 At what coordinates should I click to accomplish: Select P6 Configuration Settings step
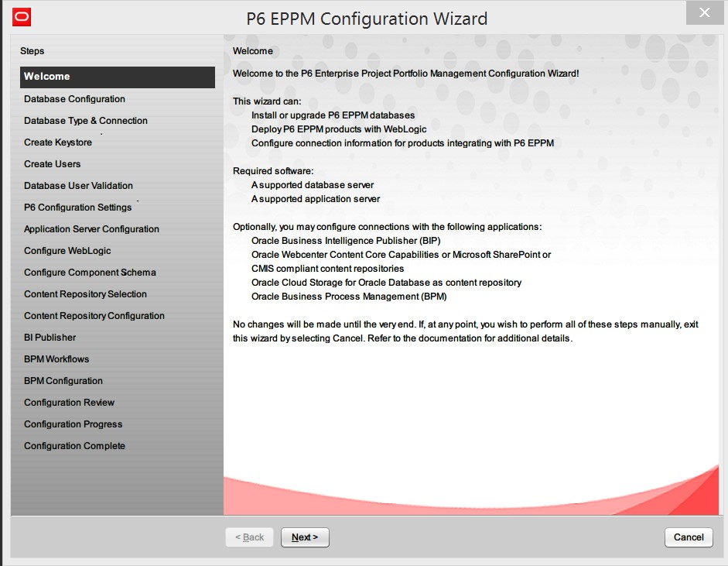[x=77, y=208]
